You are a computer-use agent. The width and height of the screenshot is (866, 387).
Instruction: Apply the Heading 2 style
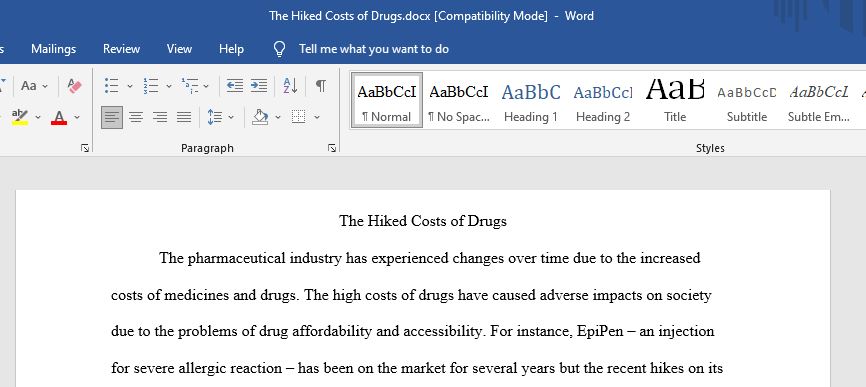[x=603, y=100]
